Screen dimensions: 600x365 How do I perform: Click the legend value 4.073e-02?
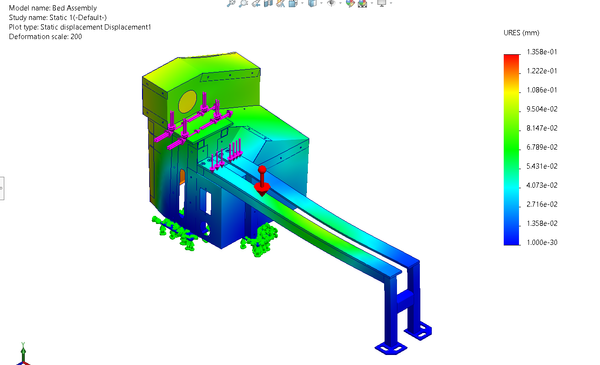(542, 185)
